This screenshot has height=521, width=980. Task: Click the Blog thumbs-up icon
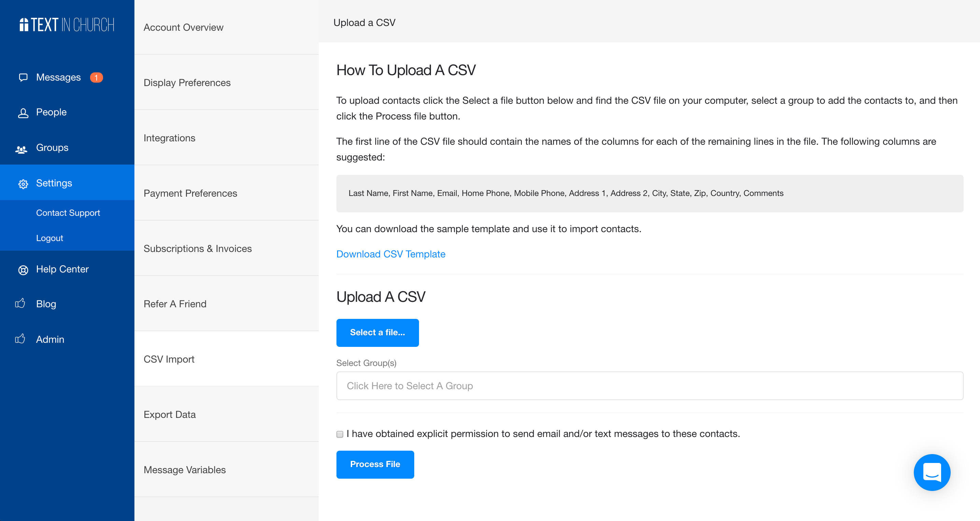click(x=20, y=303)
